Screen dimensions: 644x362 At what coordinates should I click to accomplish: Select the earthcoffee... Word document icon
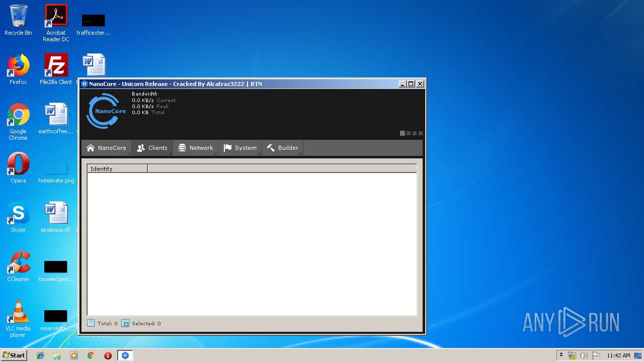click(56, 119)
